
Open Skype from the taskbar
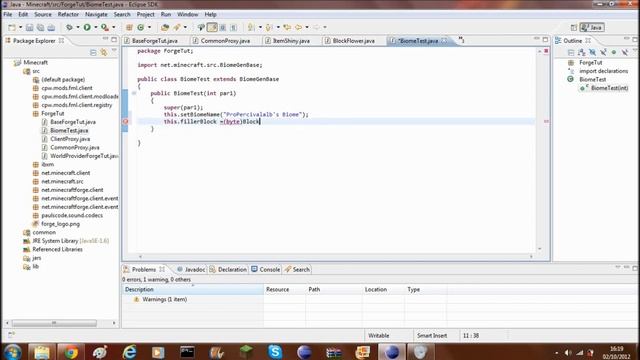(x=275, y=351)
